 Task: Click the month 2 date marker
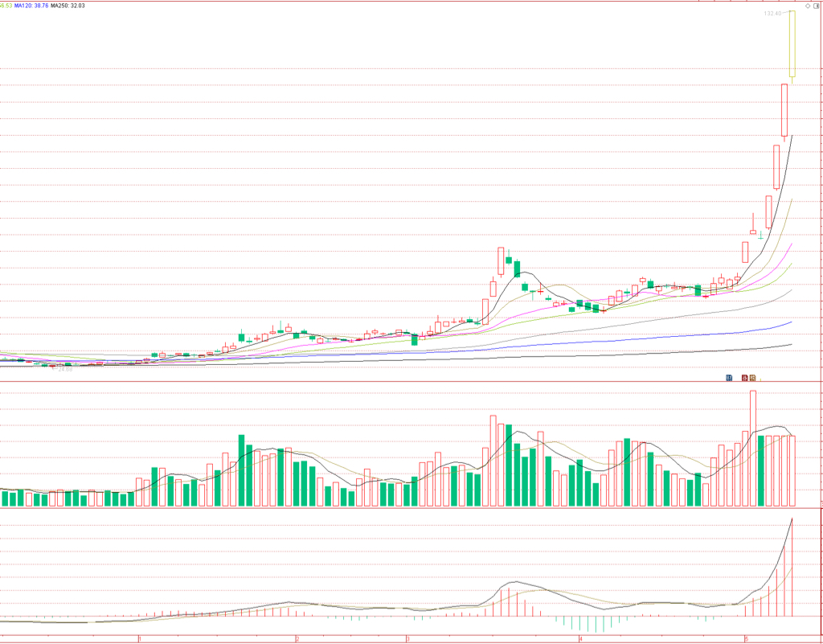[x=297, y=638]
